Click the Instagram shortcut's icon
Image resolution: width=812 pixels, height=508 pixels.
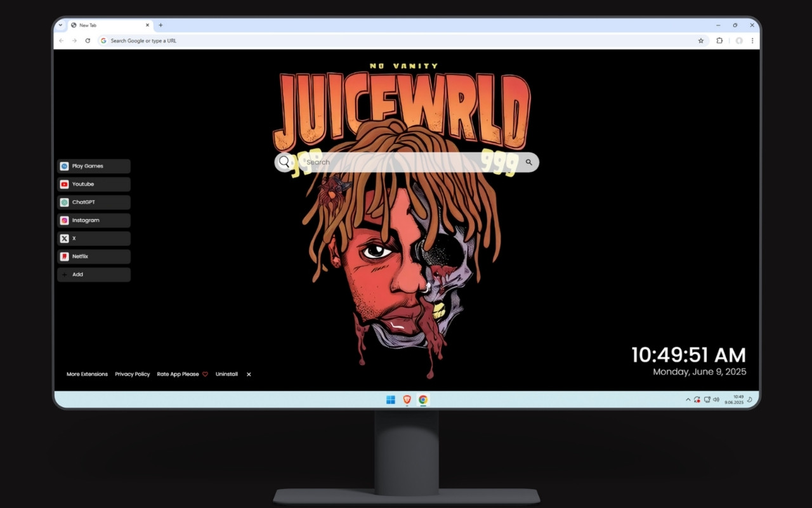[64, 220]
